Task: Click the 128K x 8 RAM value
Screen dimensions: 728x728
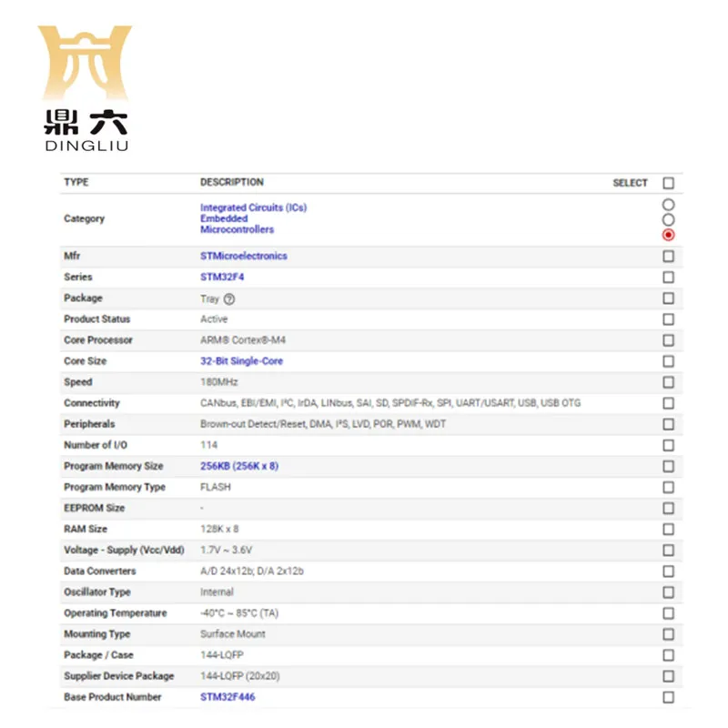Action: click(219, 529)
